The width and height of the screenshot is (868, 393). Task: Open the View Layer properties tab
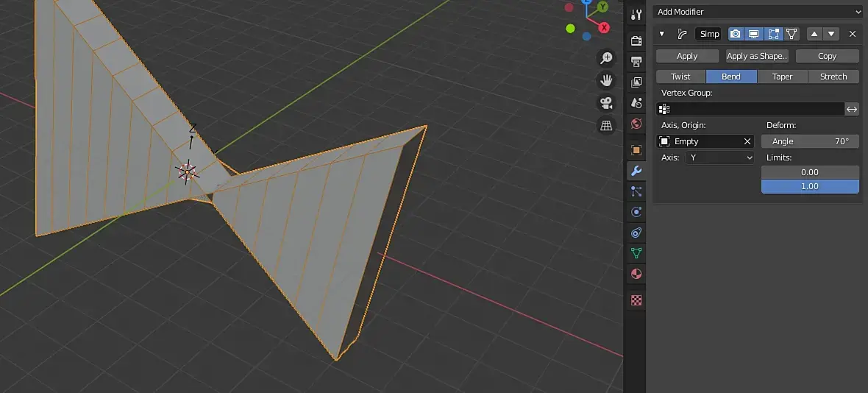tap(636, 82)
